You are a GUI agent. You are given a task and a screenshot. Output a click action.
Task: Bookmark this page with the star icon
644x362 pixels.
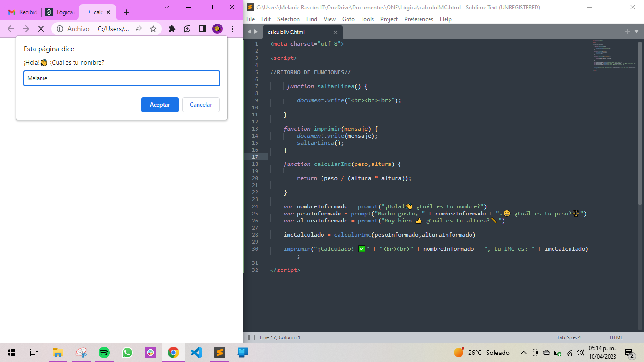[153, 29]
